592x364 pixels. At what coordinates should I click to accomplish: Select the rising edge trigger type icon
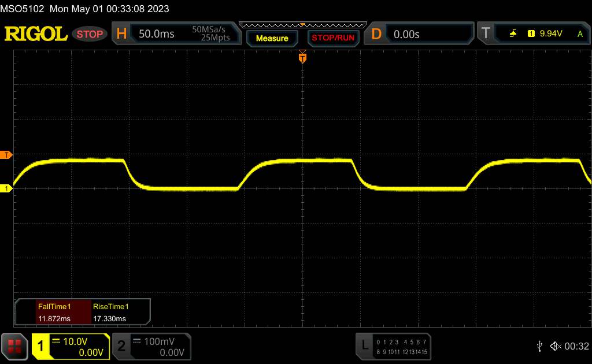click(513, 34)
